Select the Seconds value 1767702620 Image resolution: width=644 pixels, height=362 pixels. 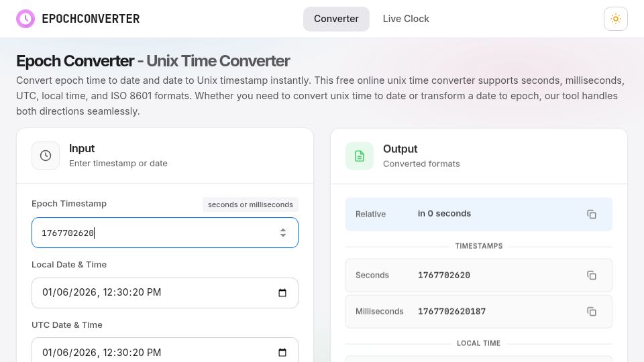[x=444, y=276]
